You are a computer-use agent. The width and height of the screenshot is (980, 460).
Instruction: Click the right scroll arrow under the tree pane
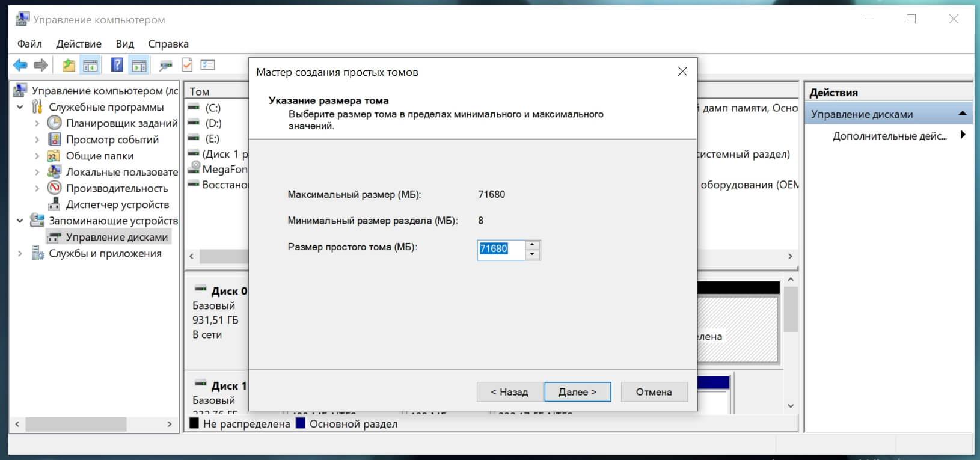170,424
